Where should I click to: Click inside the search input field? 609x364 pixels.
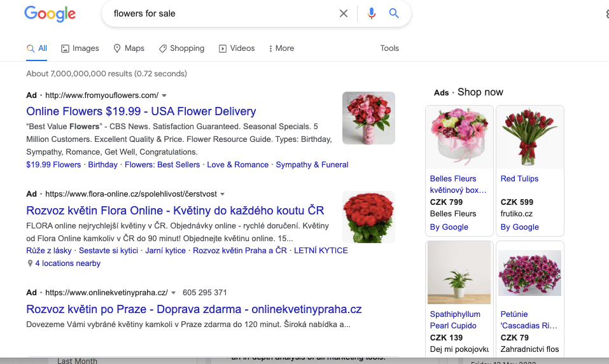click(x=223, y=13)
